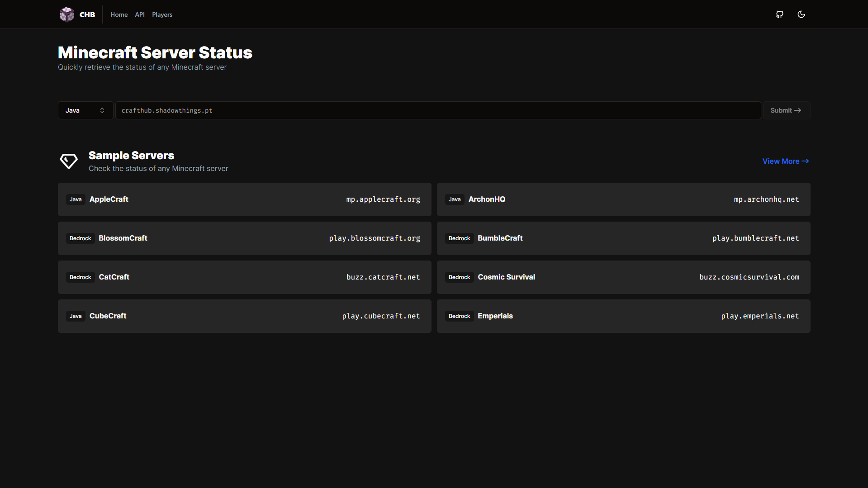
Task: Click the Java badge on CubeCraft
Action: point(76,316)
